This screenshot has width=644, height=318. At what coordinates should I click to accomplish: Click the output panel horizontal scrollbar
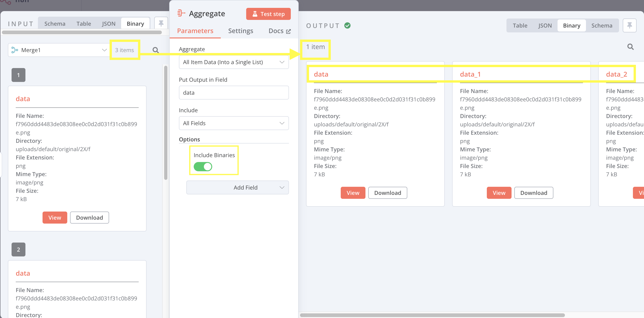click(432, 315)
